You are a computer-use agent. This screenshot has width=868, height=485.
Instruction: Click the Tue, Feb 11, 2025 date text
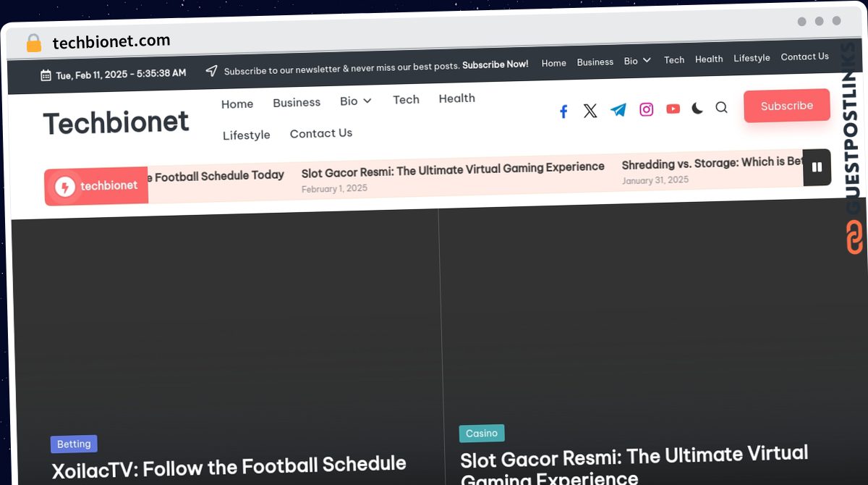121,74
